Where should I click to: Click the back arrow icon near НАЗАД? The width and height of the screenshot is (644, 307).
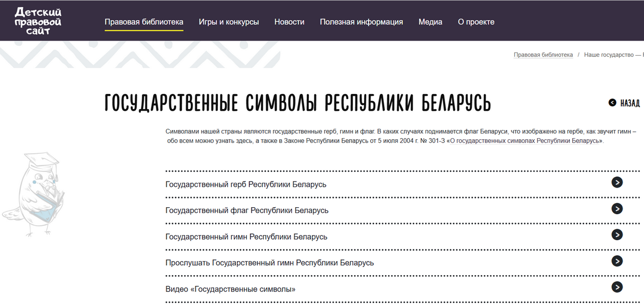[613, 103]
